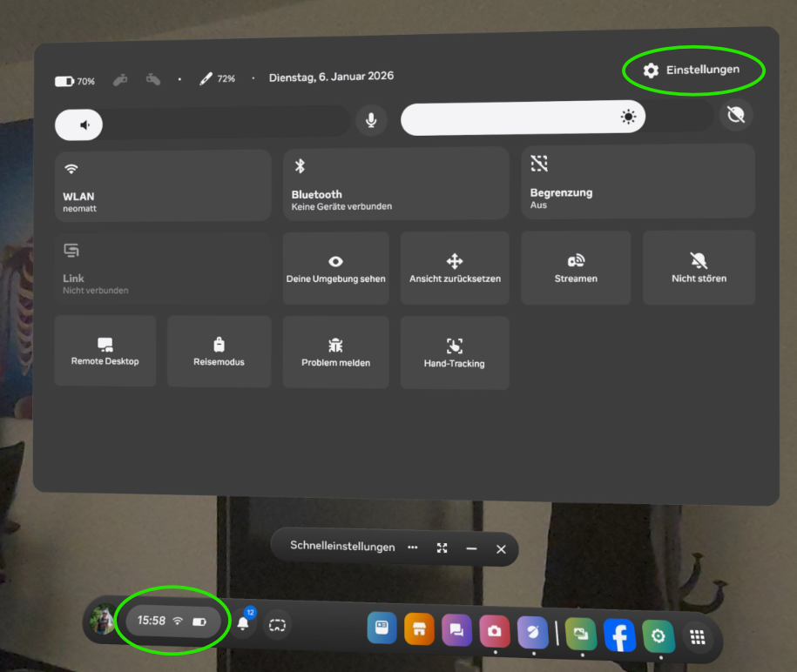This screenshot has height=672, width=797.
Task: Start Streamen from quick settings
Action: [x=576, y=267]
